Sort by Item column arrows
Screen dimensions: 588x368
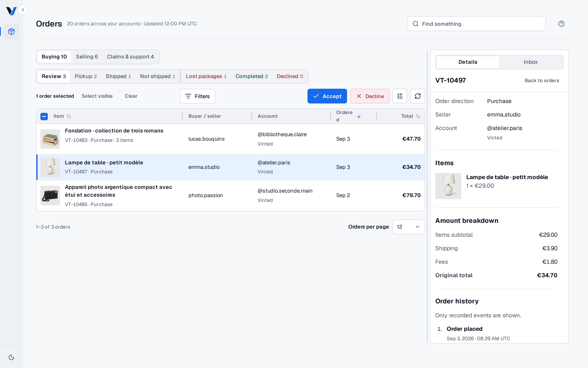(69, 116)
